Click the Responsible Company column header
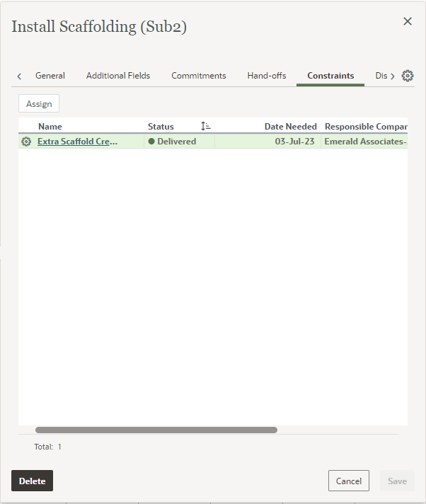The height and width of the screenshot is (504, 426). (x=365, y=126)
